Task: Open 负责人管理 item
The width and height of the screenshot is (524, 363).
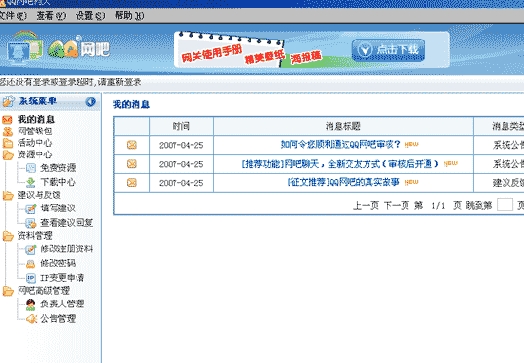Action: click(62, 304)
